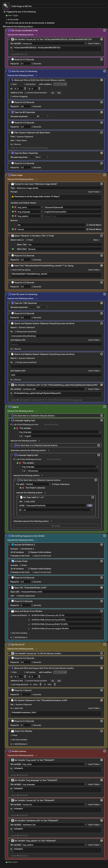
Task: Open gear menu of Activate DEVONthink 3 action
Action: 102,544
